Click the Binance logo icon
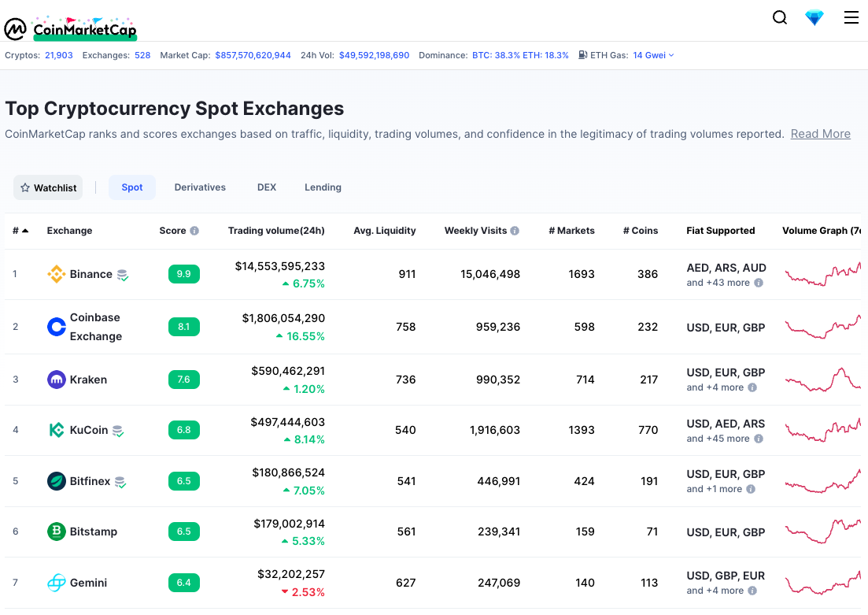868x615 pixels. click(x=57, y=274)
